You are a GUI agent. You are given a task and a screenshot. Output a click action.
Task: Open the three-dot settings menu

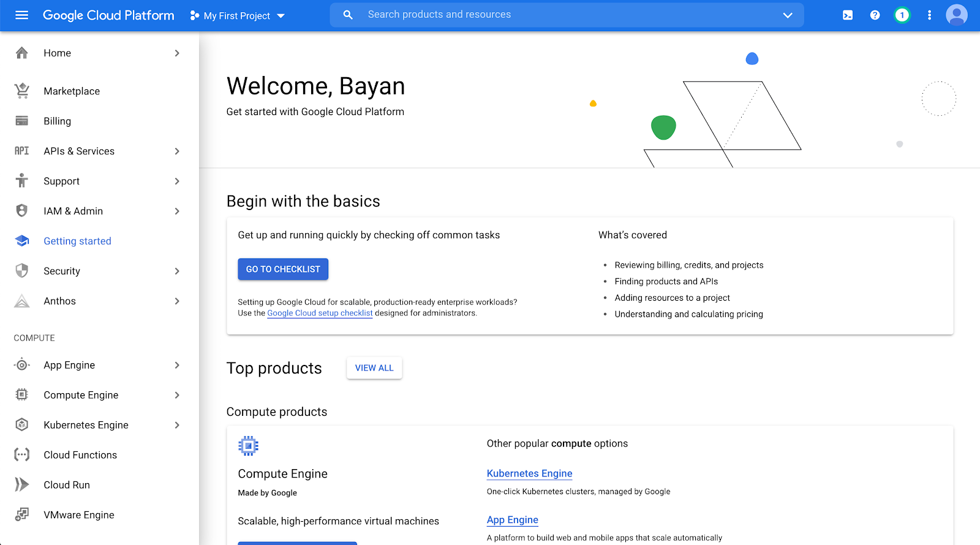[929, 15]
